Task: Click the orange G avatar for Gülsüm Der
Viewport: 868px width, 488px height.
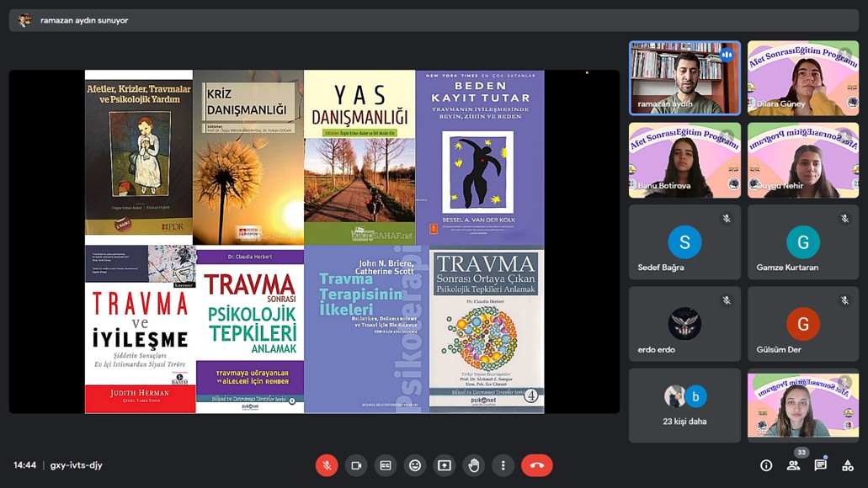Action: (803, 324)
